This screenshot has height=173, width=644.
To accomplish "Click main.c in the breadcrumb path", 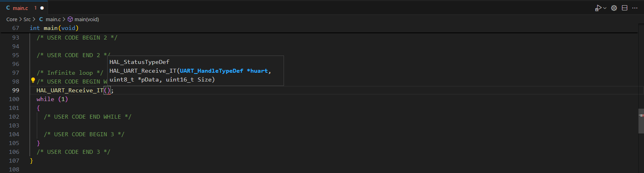I will pyautogui.click(x=53, y=19).
